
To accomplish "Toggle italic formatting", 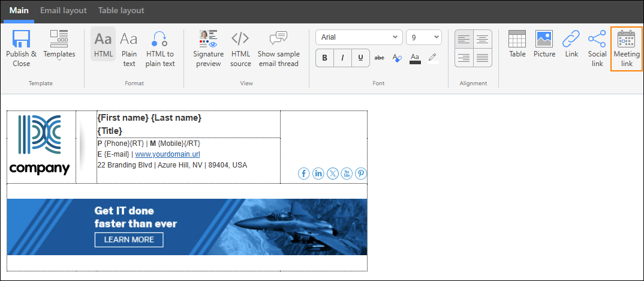I will tap(342, 58).
